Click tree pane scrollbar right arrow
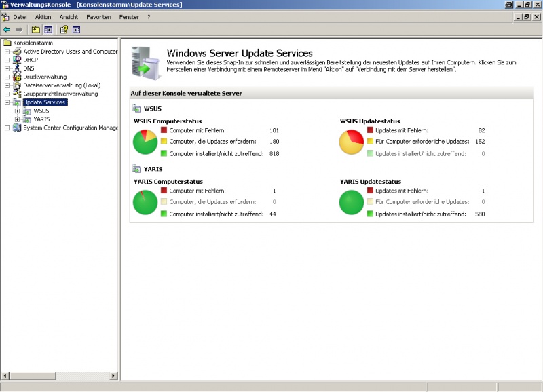The height and width of the screenshot is (392, 543). point(113,376)
